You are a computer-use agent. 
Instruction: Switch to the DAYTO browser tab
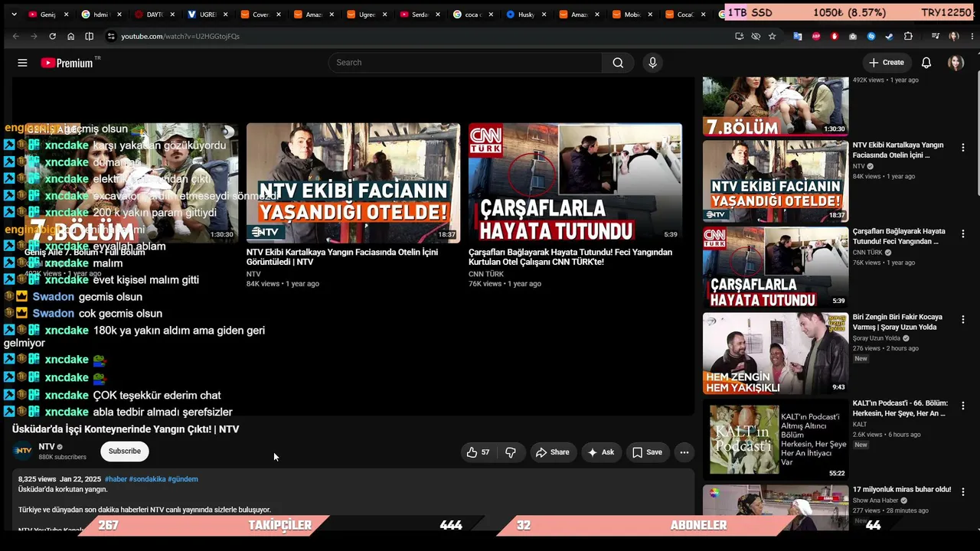[154, 15]
